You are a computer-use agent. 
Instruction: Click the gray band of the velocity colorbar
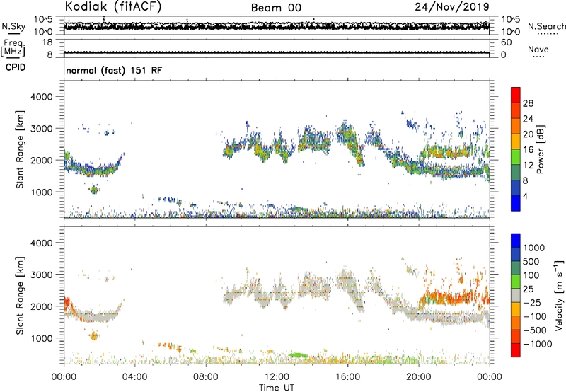point(516,295)
